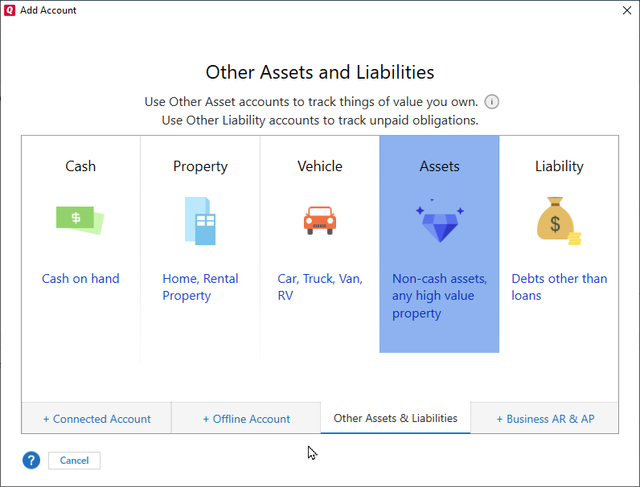Select 'Car, Truck, Van, RV' link
640x487 pixels.
tap(320, 287)
